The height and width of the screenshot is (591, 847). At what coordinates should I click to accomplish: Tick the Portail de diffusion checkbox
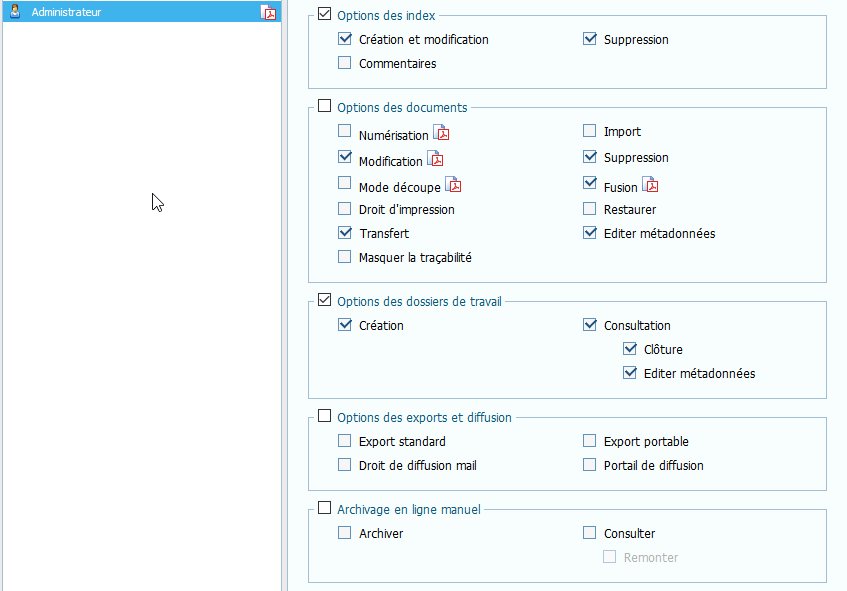coord(590,465)
